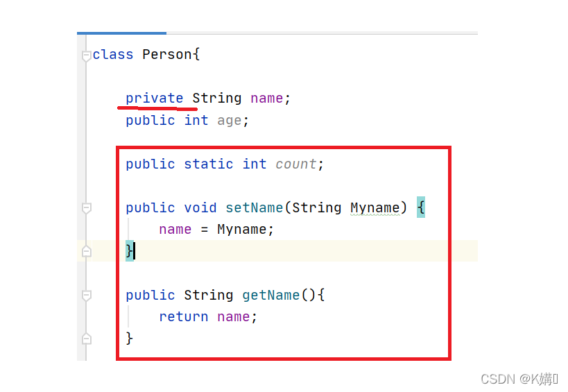Click the return keyword in getName

coord(183,316)
